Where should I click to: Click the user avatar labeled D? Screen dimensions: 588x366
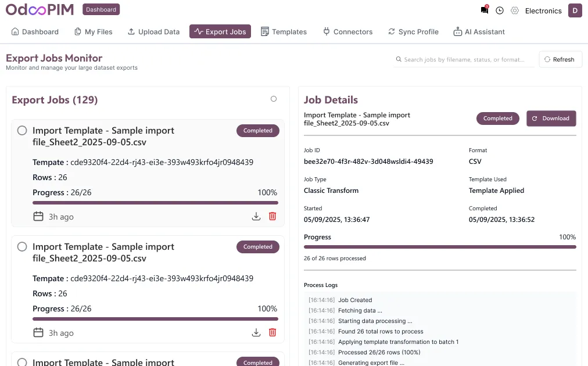[x=575, y=10]
